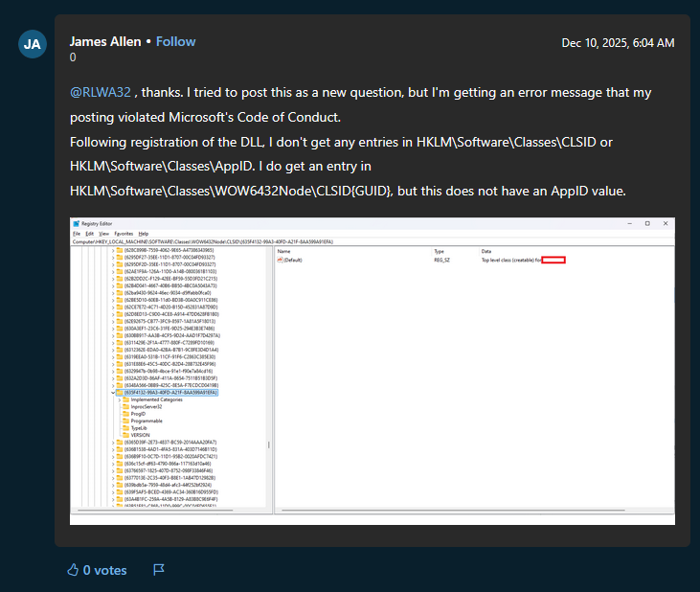Viewport: 700px width, 592px height.
Task: Expand the {6295DF2D-35EE...} registry key
Action: (x=113, y=264)
